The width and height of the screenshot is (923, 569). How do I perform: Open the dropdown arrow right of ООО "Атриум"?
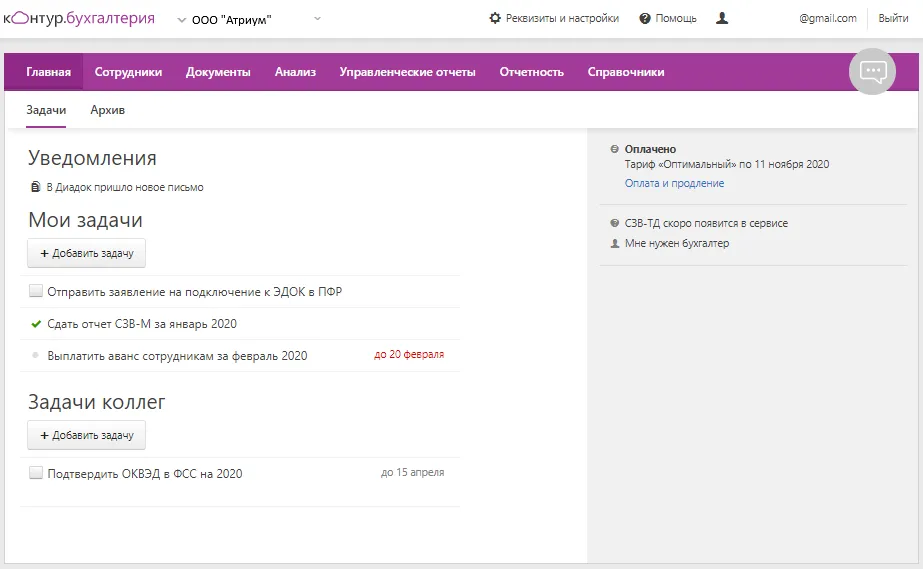click(317, 19)
